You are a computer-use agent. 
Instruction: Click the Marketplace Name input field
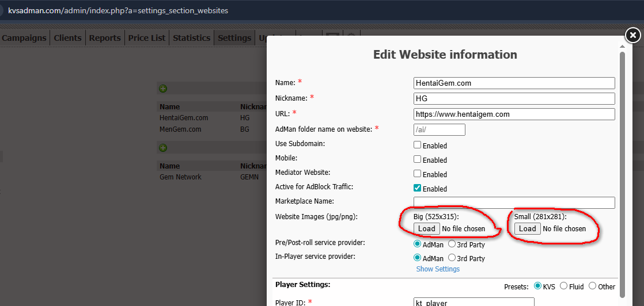tap(514, 202)
